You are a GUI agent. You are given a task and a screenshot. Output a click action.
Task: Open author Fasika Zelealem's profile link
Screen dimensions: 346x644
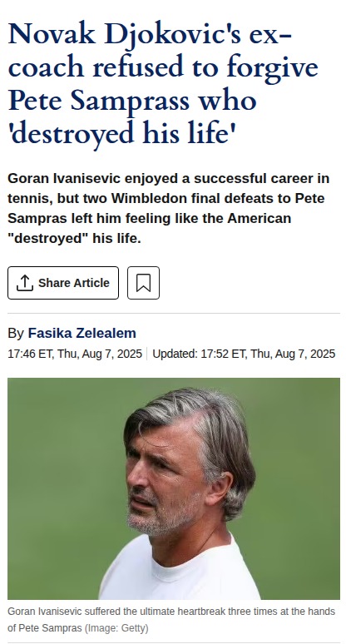pyautogui.click(x=82, y=333)
